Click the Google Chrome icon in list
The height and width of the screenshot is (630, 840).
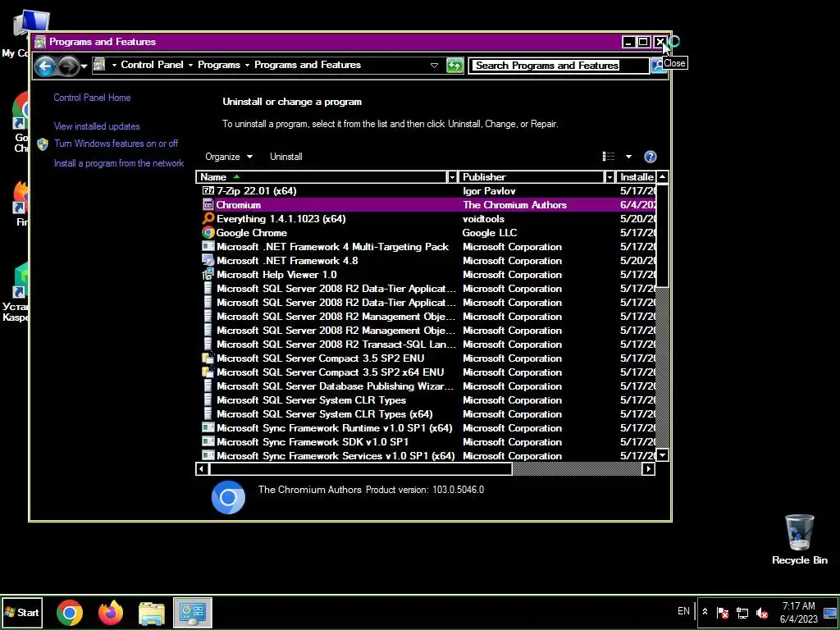pos(208,232)
